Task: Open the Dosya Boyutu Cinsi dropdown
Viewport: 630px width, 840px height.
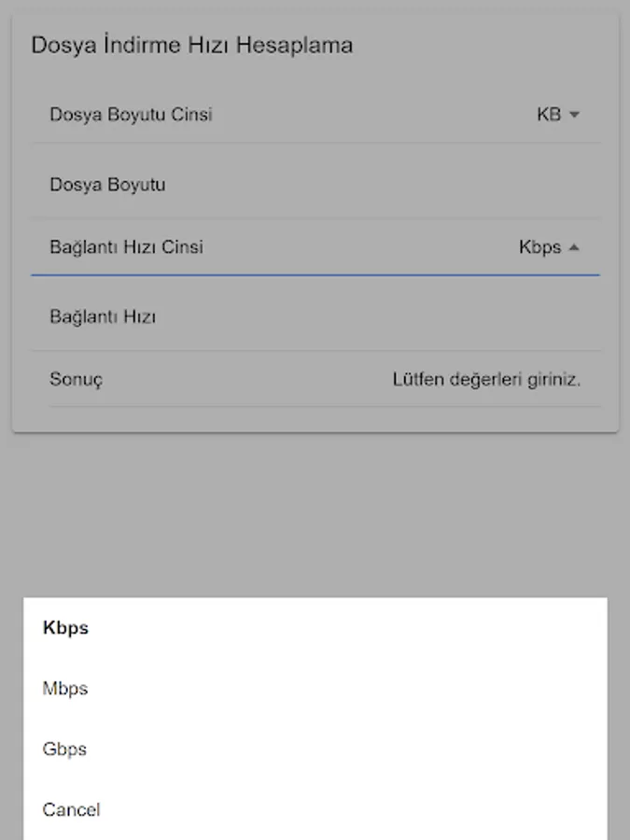Action: tap(315, 114)
